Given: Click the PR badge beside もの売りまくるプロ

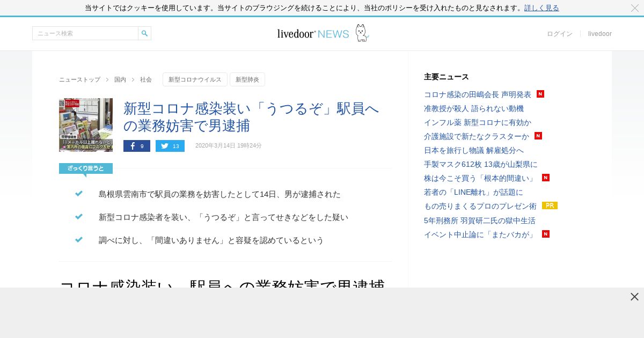Looking at the screenshot, I should pos(550,205).
